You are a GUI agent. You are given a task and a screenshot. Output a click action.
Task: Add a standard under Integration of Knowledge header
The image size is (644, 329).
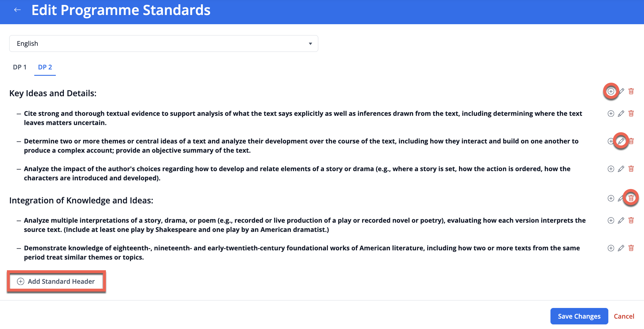click(611, 198)
